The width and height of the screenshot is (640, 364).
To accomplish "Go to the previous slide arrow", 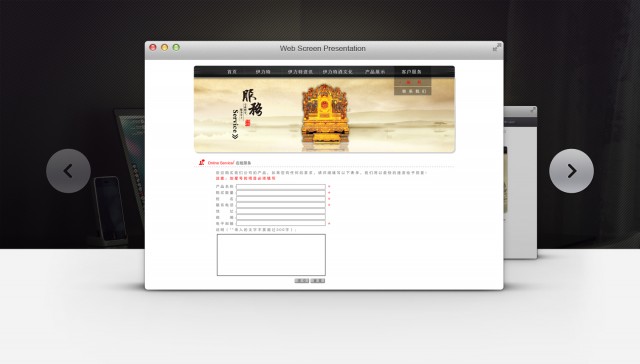I will 68,171.
